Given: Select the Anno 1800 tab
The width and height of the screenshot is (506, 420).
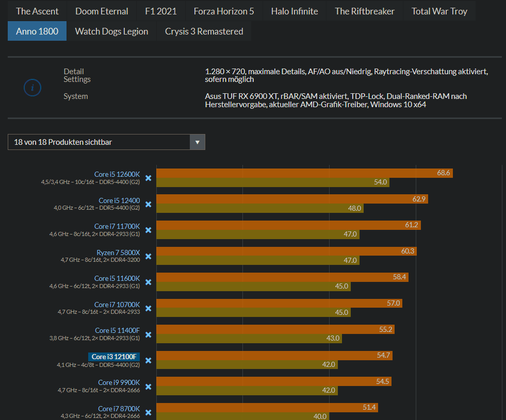Looking at the screenshot, I should pyautogui.click(x=37, y=31).
